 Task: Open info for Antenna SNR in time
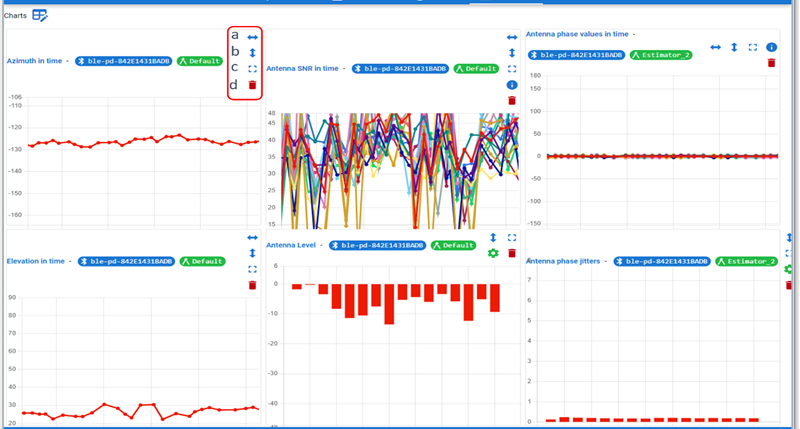click(512, 85)
